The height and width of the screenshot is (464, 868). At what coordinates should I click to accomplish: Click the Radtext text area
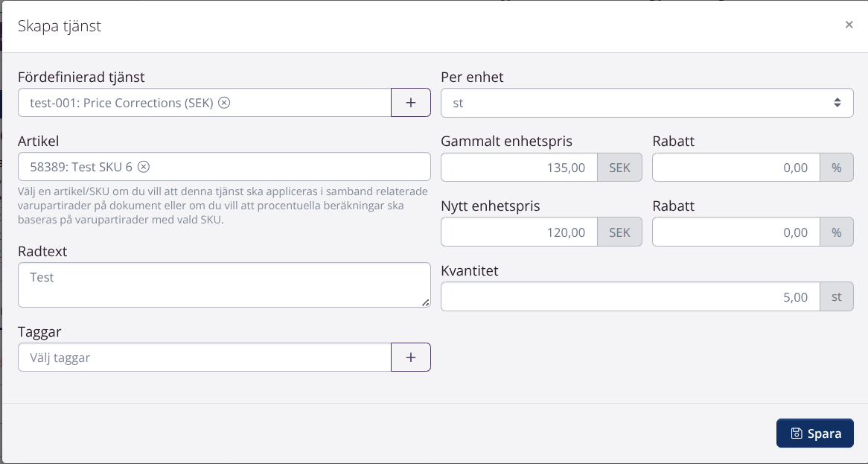(x=224, y=285)
